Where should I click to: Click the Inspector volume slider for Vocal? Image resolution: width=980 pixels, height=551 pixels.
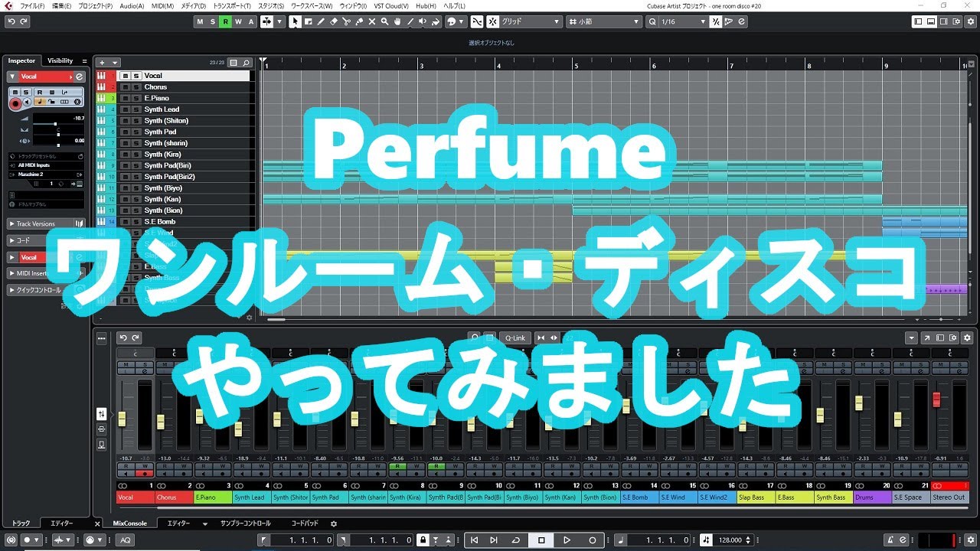click(58, 123)
